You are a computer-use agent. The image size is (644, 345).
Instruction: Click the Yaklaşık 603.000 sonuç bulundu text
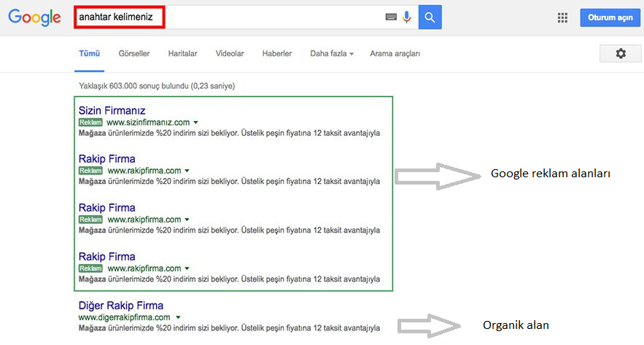157,86
